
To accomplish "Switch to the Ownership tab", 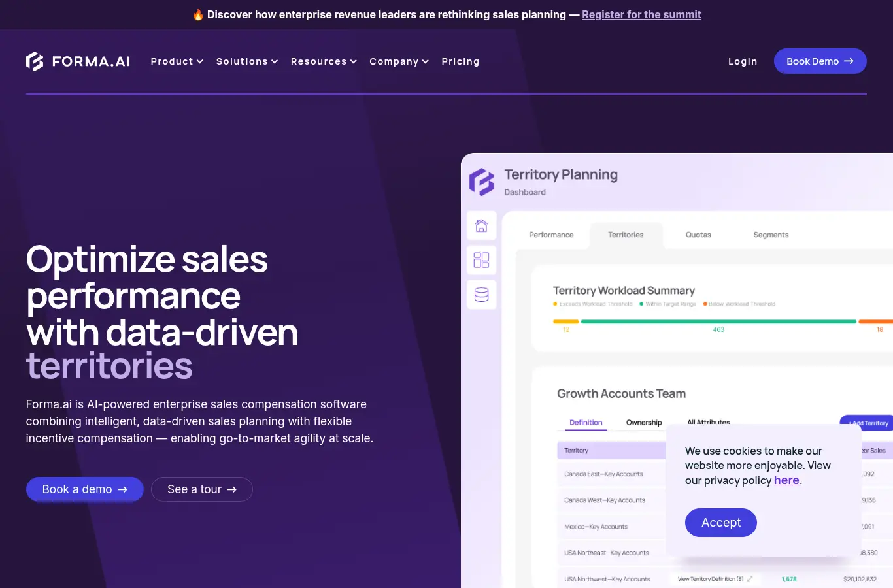I will click(x=644, y=423).
